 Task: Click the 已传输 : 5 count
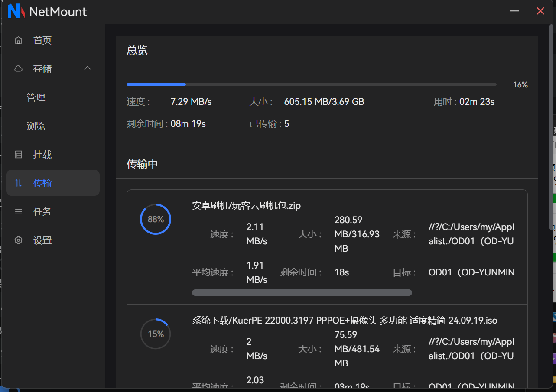click(x=270, y=124)
